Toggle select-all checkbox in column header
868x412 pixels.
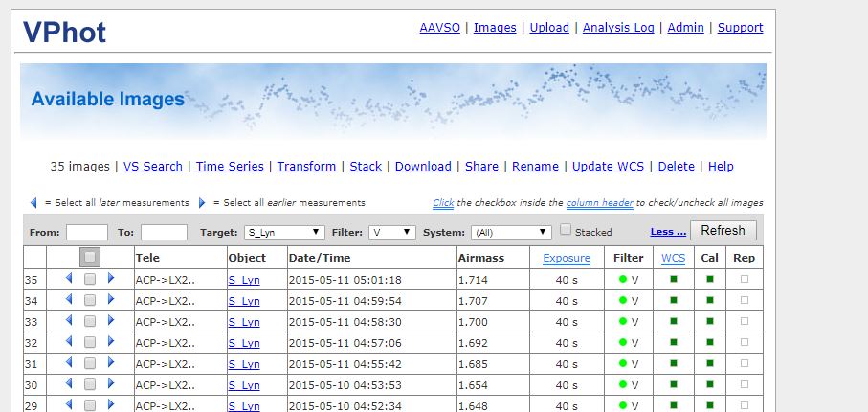click(89, 258)
